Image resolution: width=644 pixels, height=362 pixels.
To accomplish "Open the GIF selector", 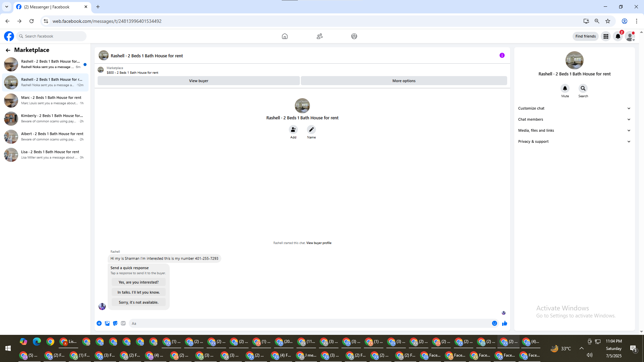I will tap(123, 323).
